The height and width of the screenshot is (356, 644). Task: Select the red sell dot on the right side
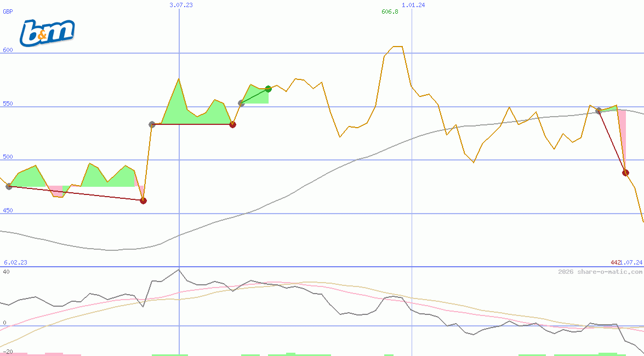(626, 173)
